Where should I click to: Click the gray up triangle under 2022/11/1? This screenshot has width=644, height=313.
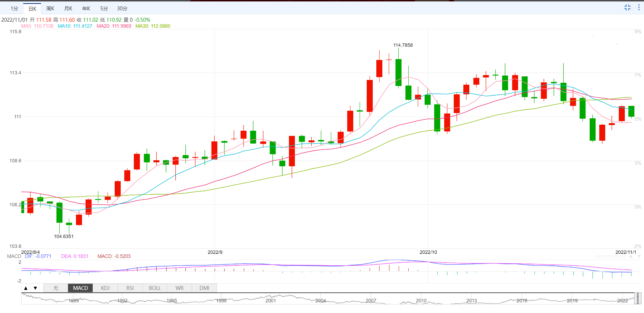coord(631,256)
